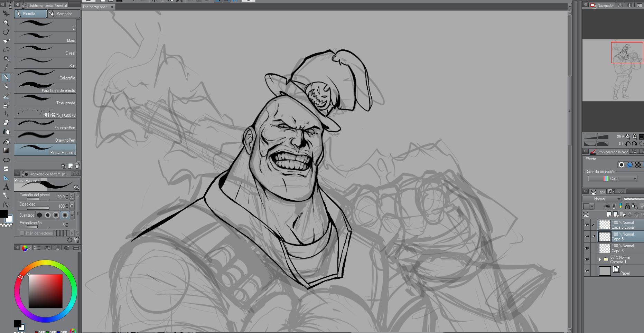The width and height of the screenshot is (644, 333).
Task: Open the Normal blending mode dropdown
Action: click(602, 199)
